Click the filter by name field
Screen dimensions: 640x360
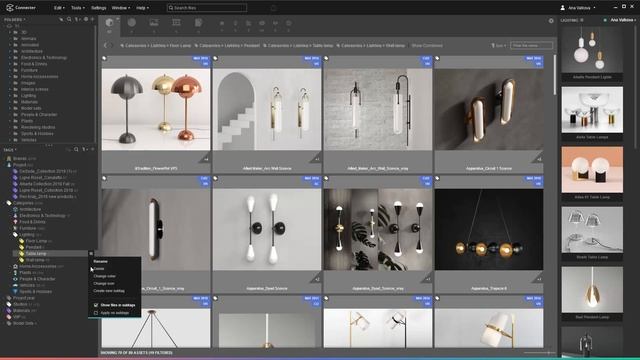pos(531,46)
